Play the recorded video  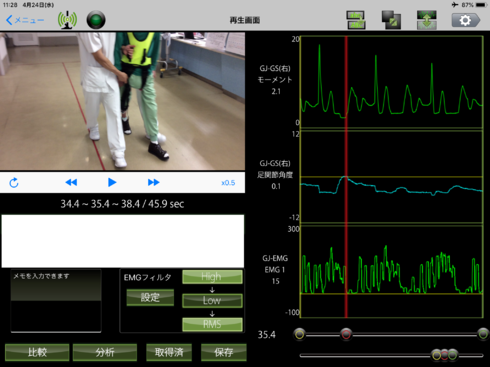coord(112,182)
